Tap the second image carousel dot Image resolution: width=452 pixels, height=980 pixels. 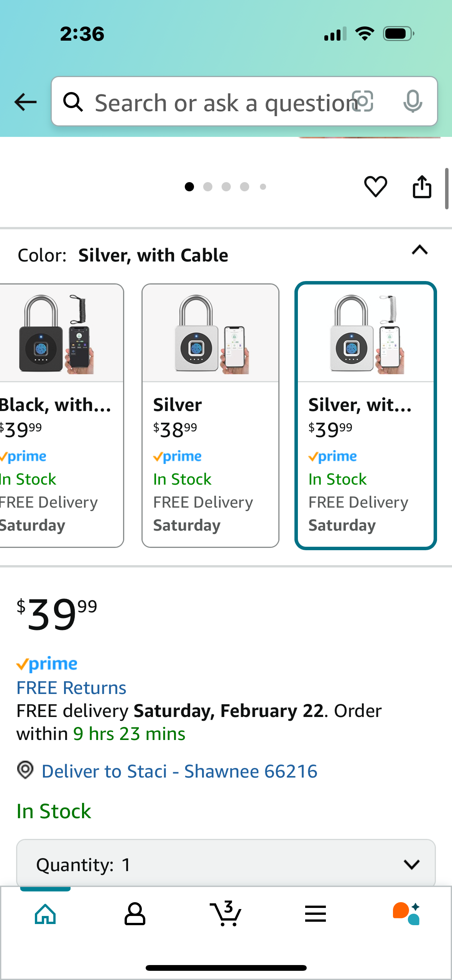(208, 187)
